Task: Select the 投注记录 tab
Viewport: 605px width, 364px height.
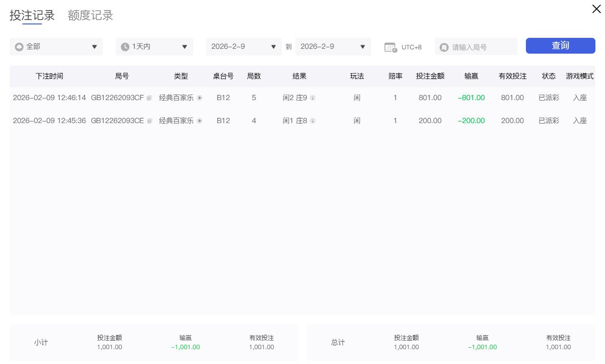Action: [x=32, y=15]
